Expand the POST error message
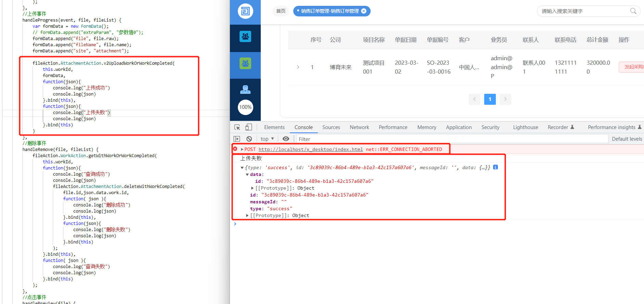644x304 pixels. point(242,149)
